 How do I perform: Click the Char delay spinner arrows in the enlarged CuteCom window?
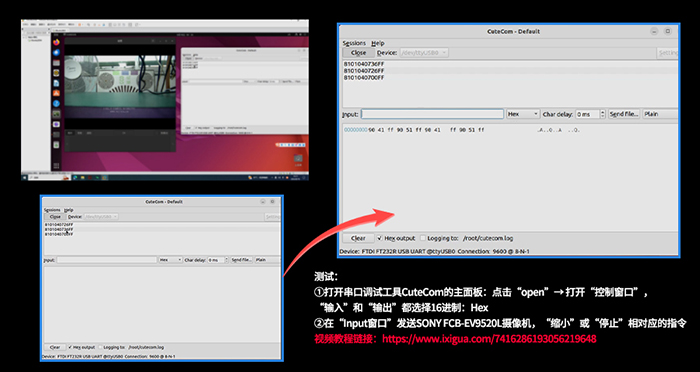click(603, 114)
